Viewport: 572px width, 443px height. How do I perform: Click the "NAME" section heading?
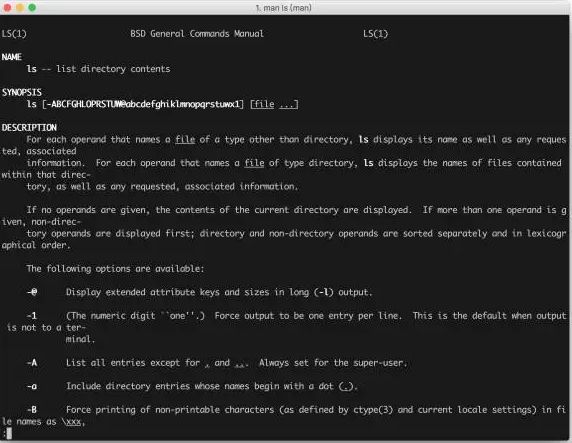12,57
